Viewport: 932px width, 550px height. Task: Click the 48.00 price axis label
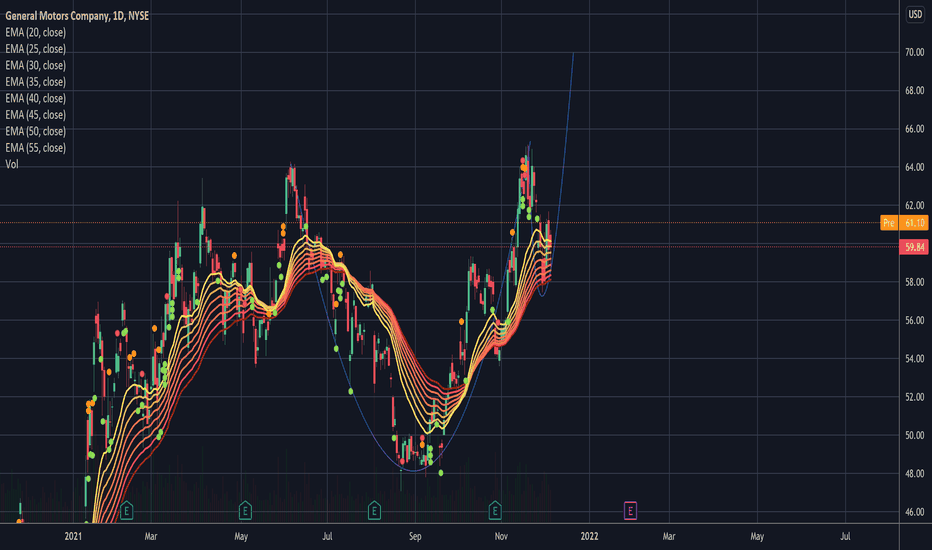pos(914,474)
